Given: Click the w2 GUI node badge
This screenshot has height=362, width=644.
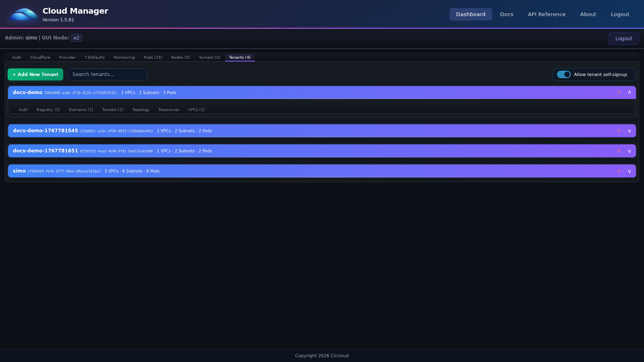Looking at the screenshot, I should click(76, 37).
